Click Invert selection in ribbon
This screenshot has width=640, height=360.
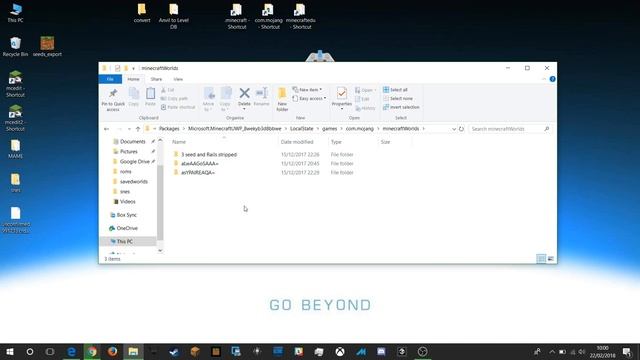pos(401,107)
